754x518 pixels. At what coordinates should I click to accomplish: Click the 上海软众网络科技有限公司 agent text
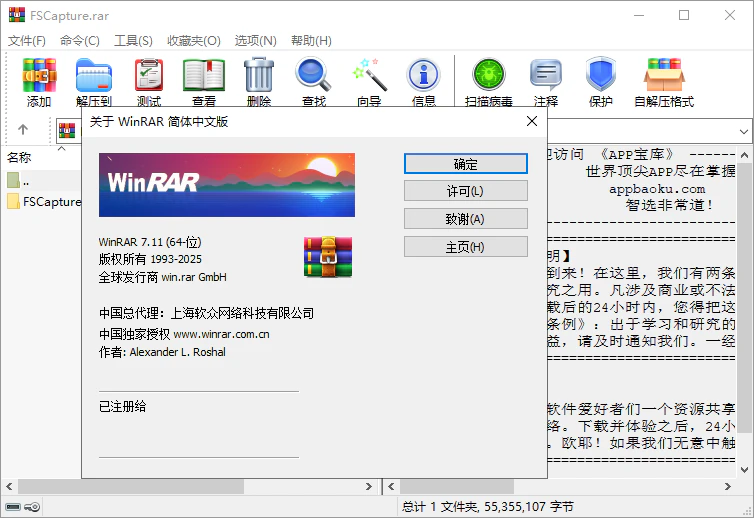click(x=242, y=314)
